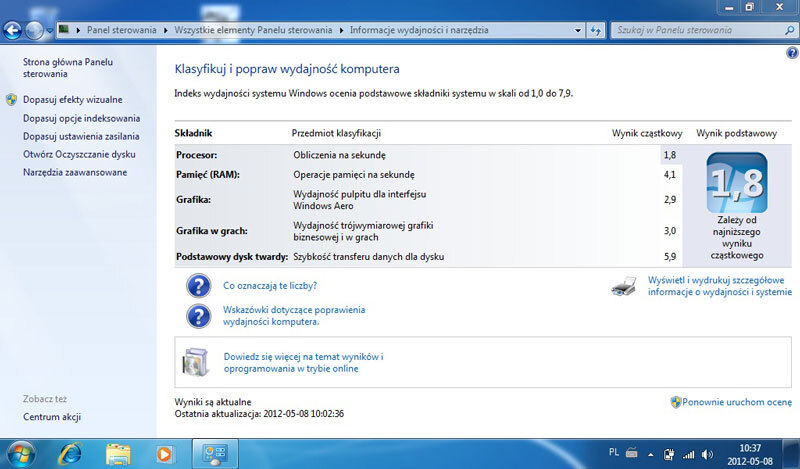Viewport: 800px width, 469px height.
Task: Open recent pages dropdown beside navigation arrows
Action: 50,30
